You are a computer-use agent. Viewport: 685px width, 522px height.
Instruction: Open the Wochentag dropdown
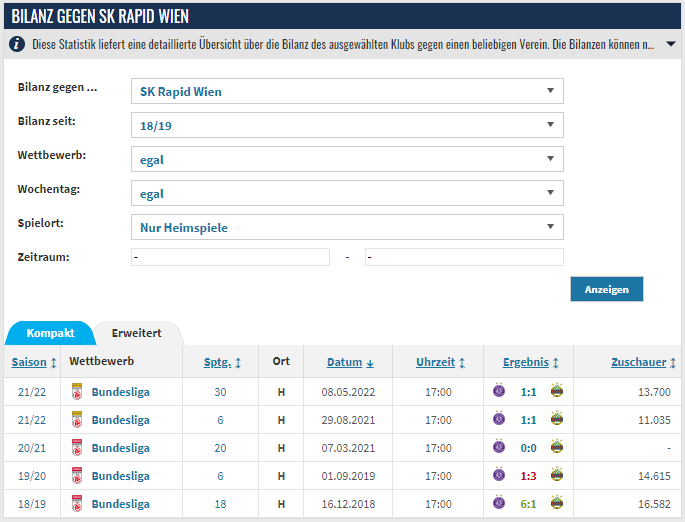347,193
